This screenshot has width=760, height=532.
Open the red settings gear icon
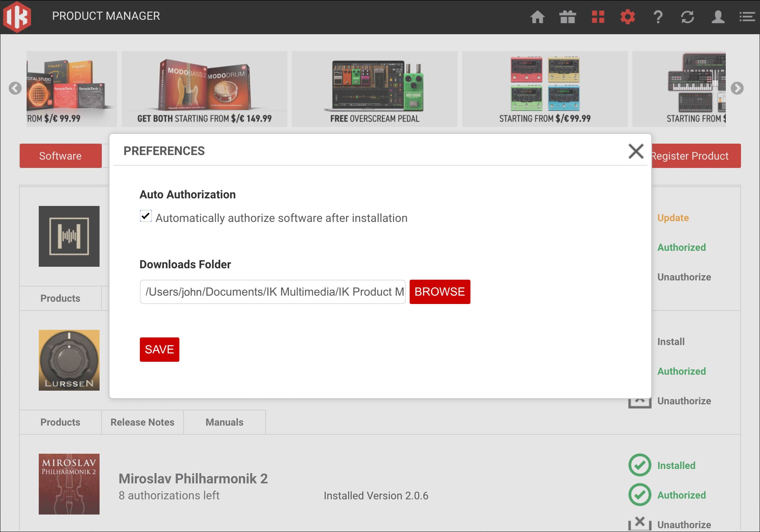(627, 17)
